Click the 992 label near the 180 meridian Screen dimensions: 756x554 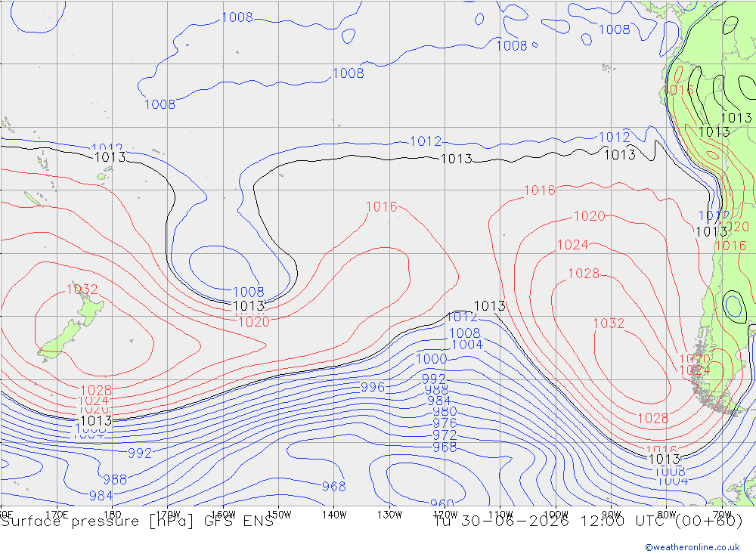click(140, 453)
